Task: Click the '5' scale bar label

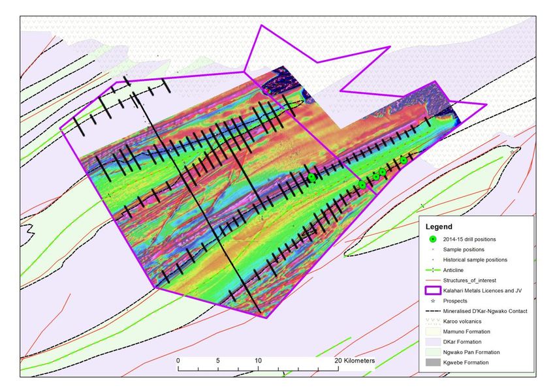Action: click(x=217, y=361)
